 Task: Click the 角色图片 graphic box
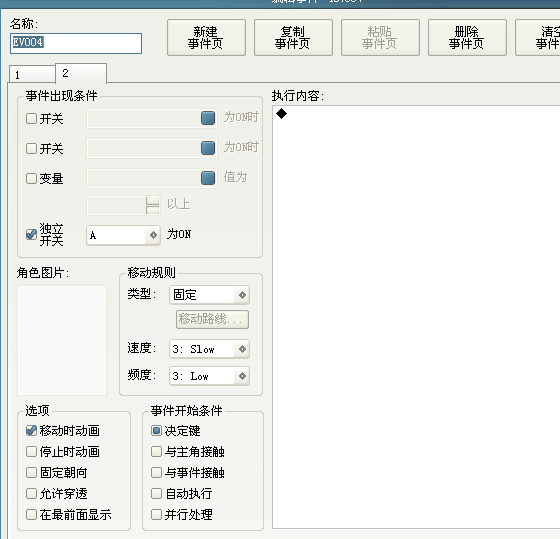pyautogui.click(x=62, y=340)
